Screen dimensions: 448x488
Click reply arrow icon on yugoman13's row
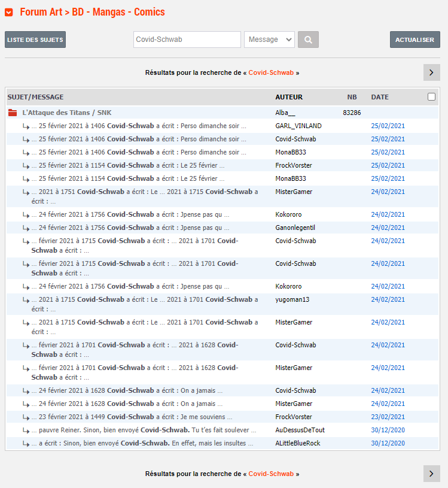pos(26,300)
